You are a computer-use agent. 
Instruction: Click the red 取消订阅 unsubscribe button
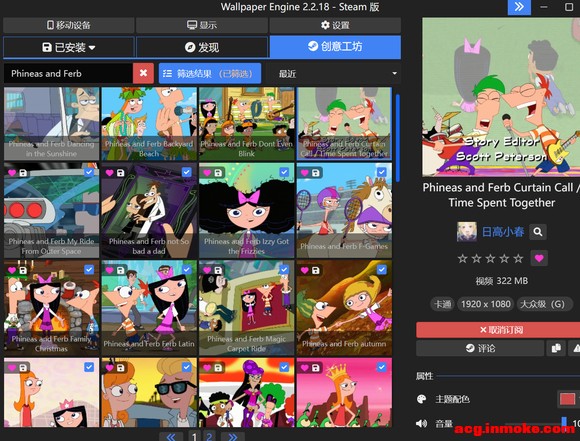[498, 329]
